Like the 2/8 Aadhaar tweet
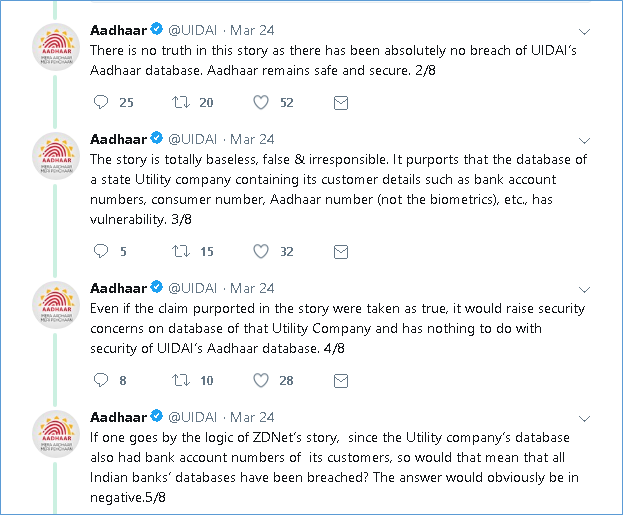 (261, 103)
